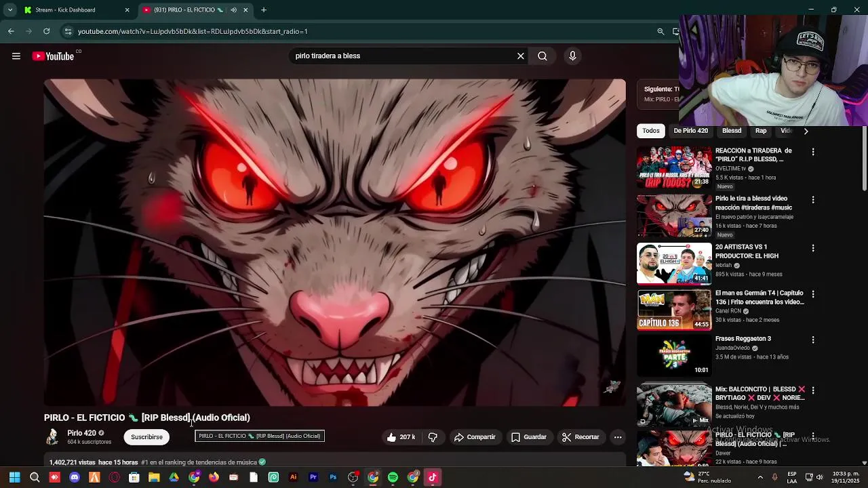Image resolution: width=868 pixels, height=488 pixels.
Task: Clear the search box text
Action: pyautogui.click(x=521, y=56)
